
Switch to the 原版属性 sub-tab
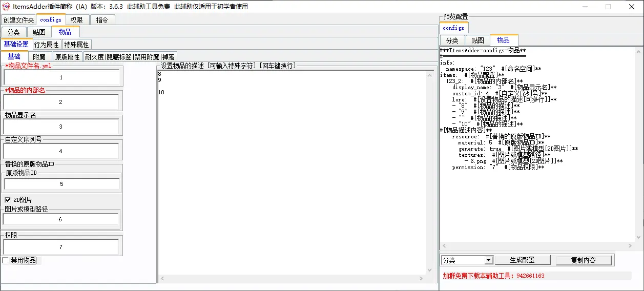pos(67,57)
